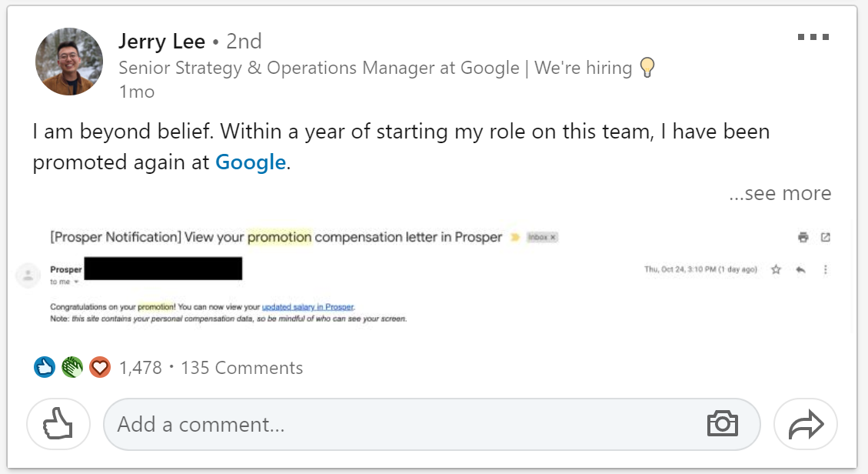Open Jerry Lee's profile name link
The width and height of the screenshot is (868, 474).
(161, 42)
